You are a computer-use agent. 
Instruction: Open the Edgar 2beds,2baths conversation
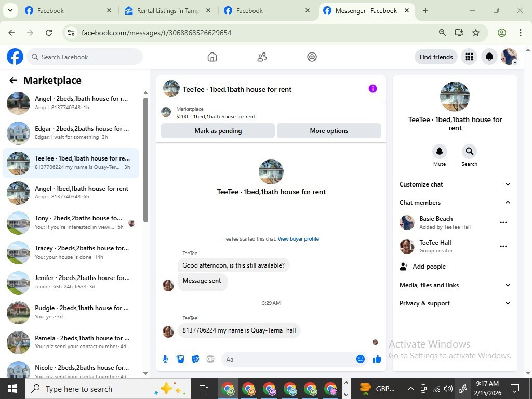[x=71, y=132]
